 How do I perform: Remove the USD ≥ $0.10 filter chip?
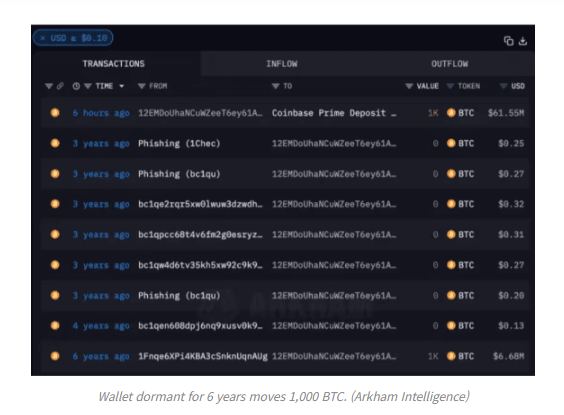(x=43, y=38)
